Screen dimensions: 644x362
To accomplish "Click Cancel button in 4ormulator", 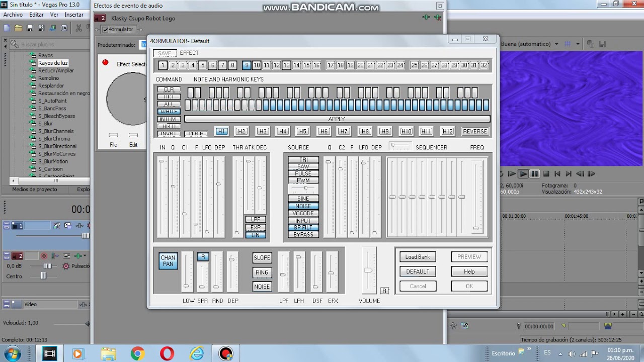I will coord(418,286).
